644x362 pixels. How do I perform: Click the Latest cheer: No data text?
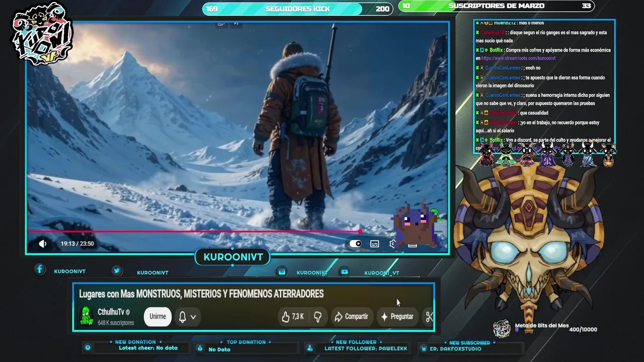pos(148,348)
